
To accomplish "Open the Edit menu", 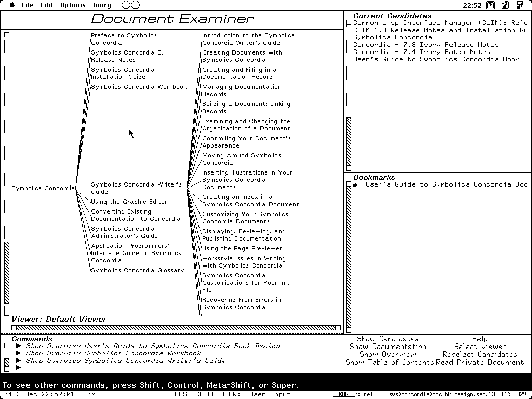I will click(47, 5).
